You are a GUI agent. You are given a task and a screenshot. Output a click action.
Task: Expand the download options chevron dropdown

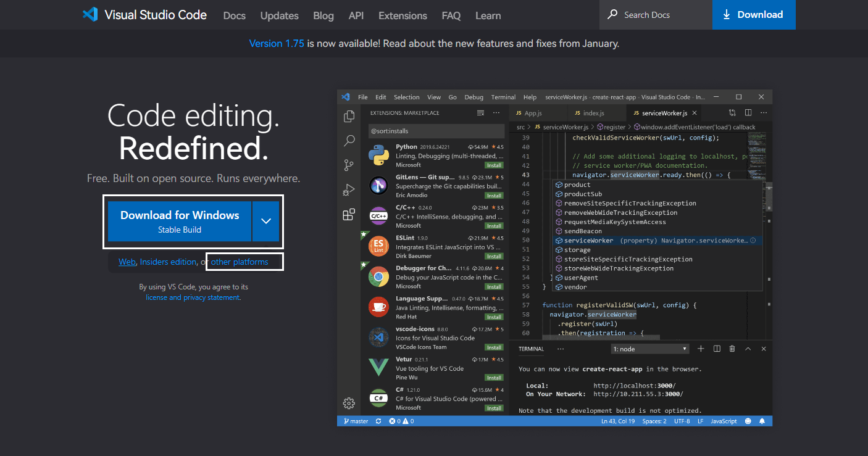266,221
